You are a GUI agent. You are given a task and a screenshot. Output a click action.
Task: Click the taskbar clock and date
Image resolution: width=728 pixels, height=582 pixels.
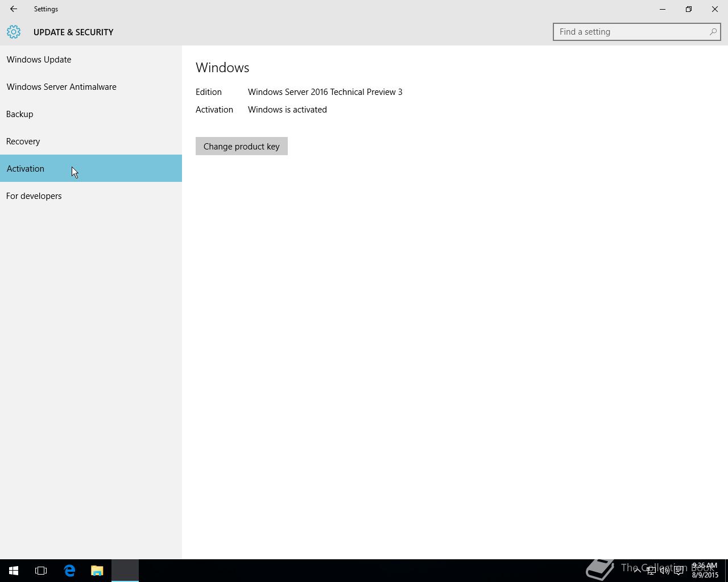[x=705, y=571]
